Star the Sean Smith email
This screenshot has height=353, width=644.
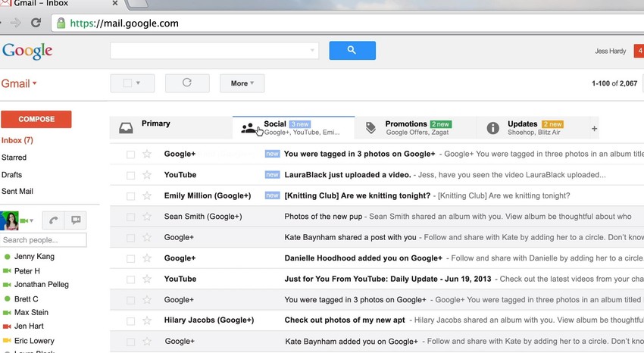147,217
